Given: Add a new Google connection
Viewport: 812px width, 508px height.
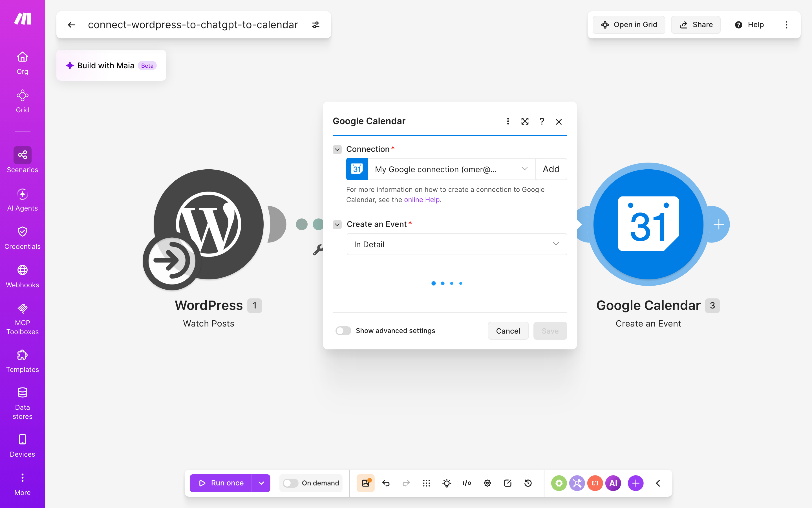Looking at the screenshot, I should click(x=551, y=169).
